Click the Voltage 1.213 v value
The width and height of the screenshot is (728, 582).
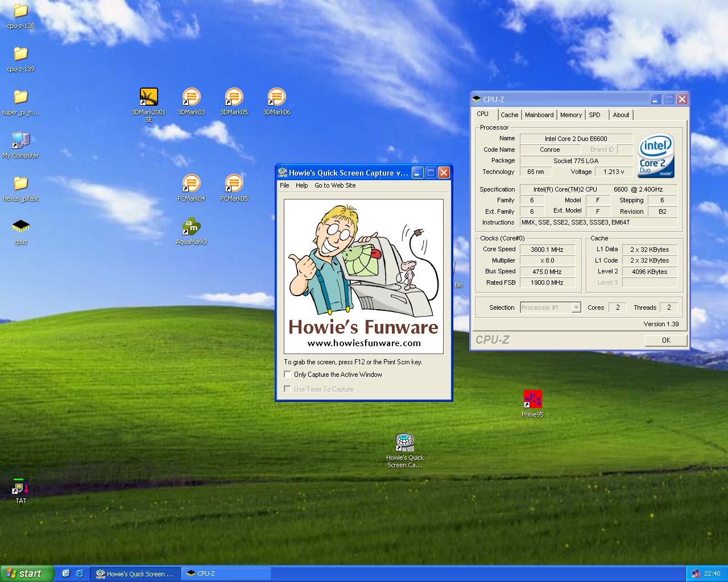(x=614, y=172)
